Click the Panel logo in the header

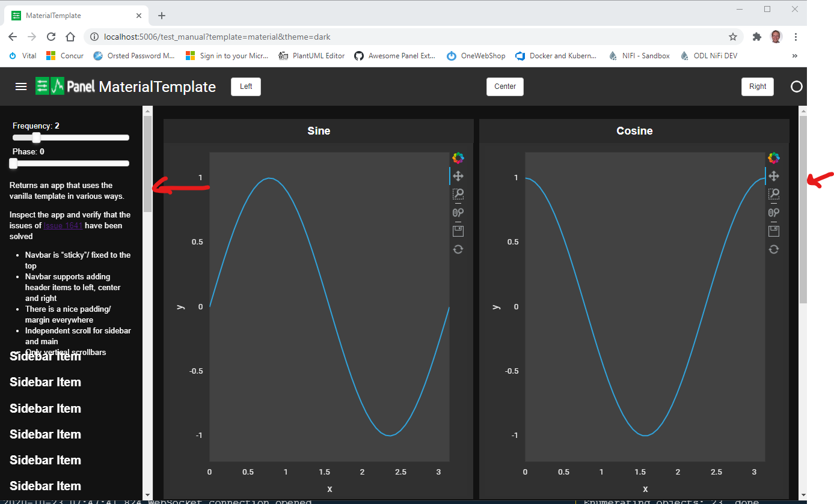(x=49, y=86)
